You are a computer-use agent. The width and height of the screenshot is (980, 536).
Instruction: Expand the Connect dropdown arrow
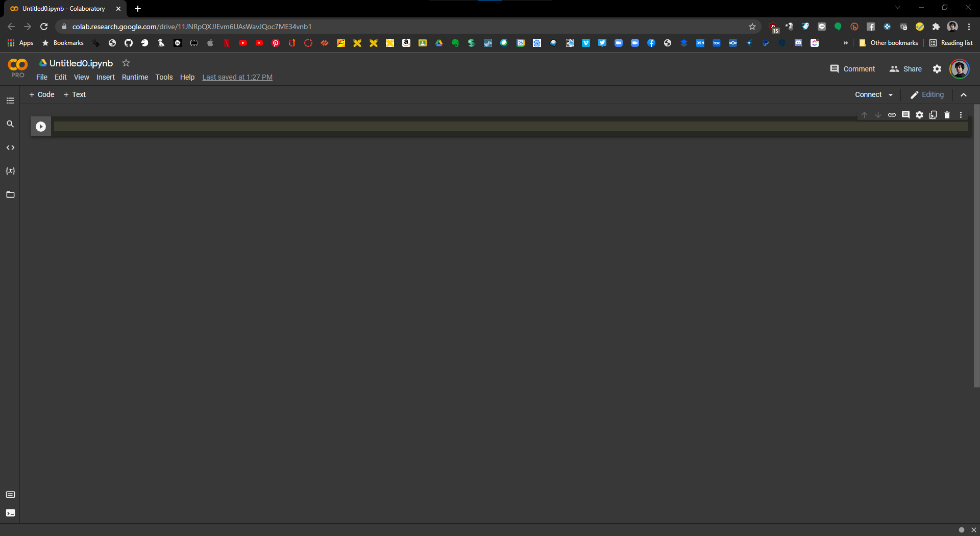891,95
